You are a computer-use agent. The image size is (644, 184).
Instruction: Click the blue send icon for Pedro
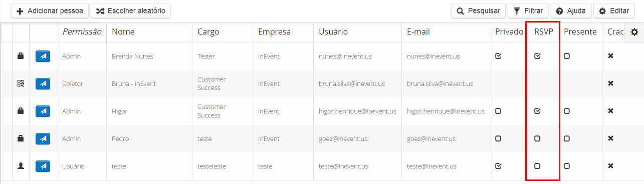click(43, 138)
